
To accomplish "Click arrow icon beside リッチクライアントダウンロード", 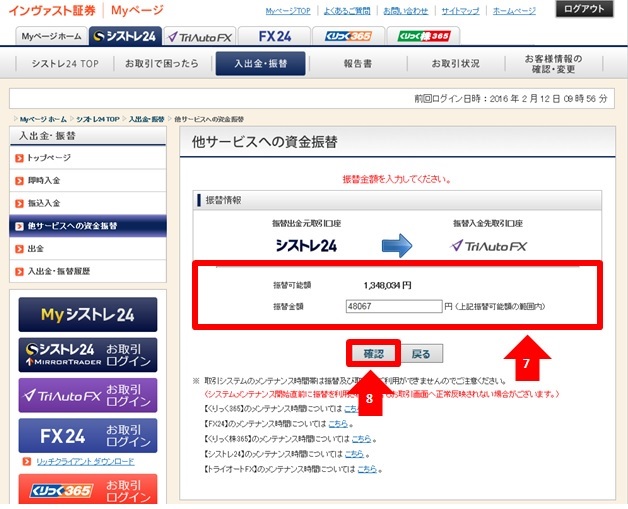I will 26,462.
